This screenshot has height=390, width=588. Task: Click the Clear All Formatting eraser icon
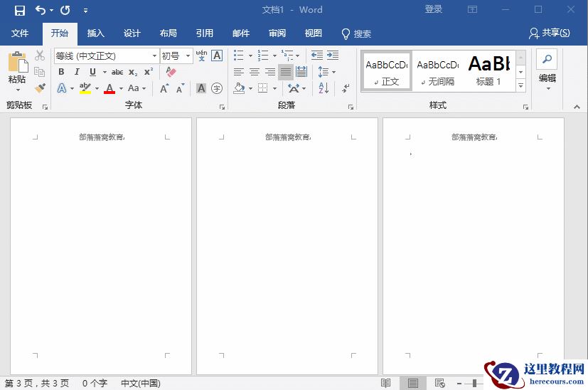tap(171, 72)
